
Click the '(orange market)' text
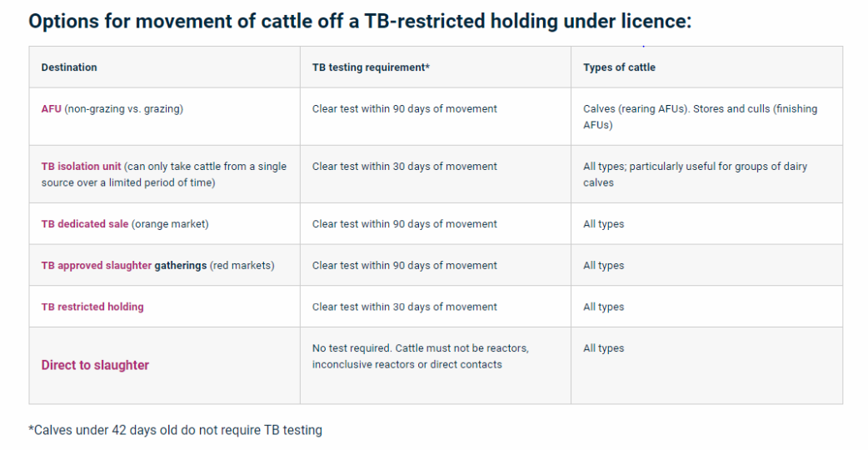coord(170,224)
